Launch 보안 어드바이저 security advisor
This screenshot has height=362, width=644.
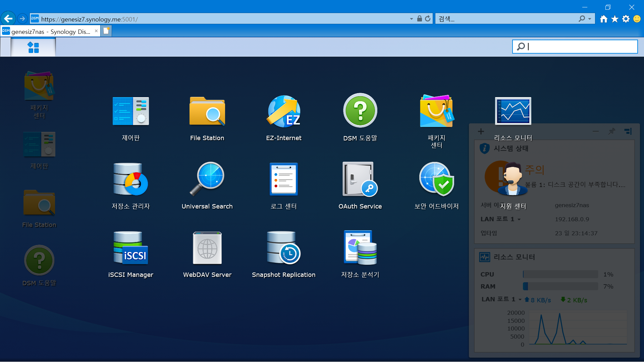coord(436,179)
